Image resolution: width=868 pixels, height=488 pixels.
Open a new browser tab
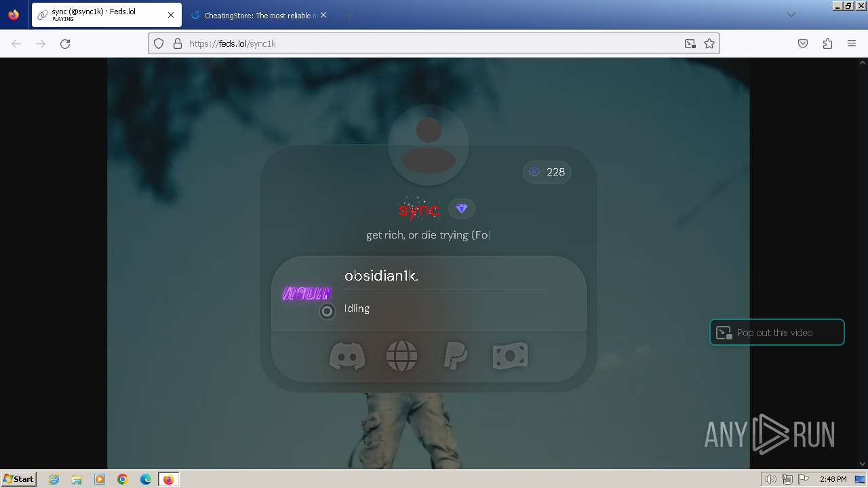pyautogui.click(x=349, y=15)
